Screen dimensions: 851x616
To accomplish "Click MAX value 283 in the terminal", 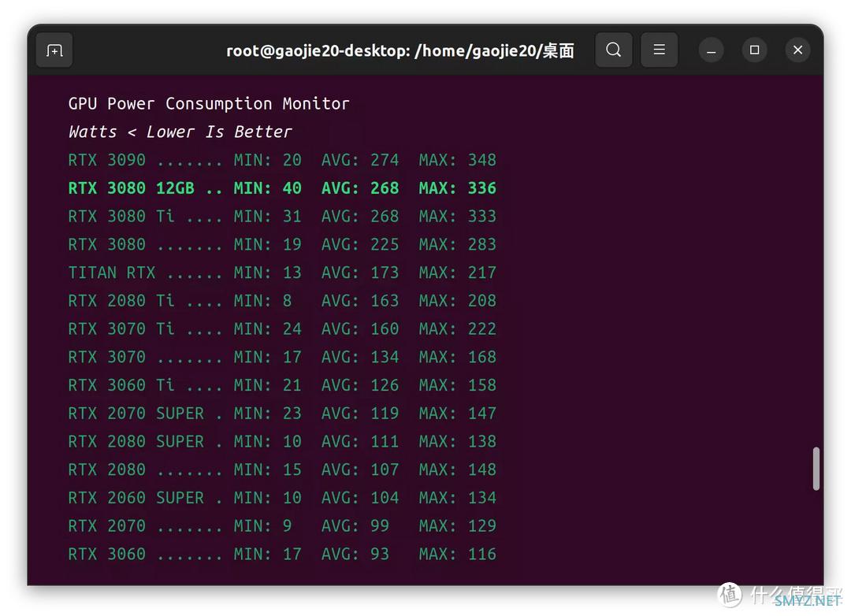I will 482,245.
